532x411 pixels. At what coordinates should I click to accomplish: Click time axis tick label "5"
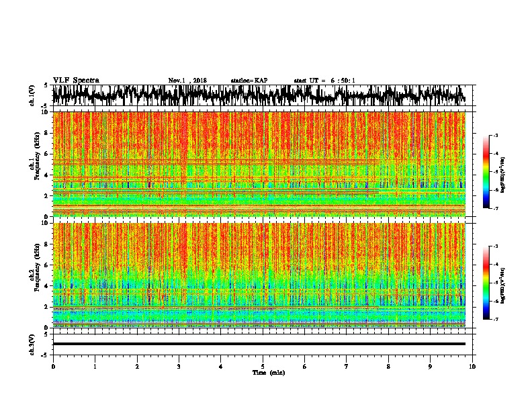(263, 367)
